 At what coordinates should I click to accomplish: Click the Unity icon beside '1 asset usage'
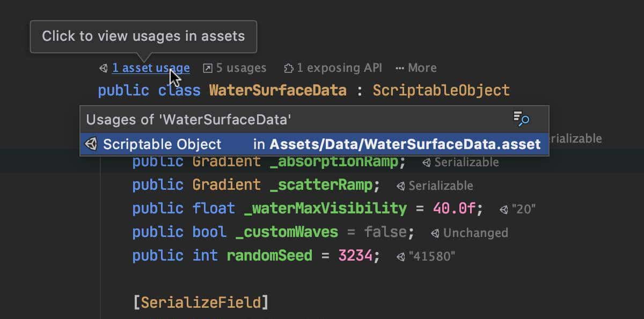[x=103, y=68]
